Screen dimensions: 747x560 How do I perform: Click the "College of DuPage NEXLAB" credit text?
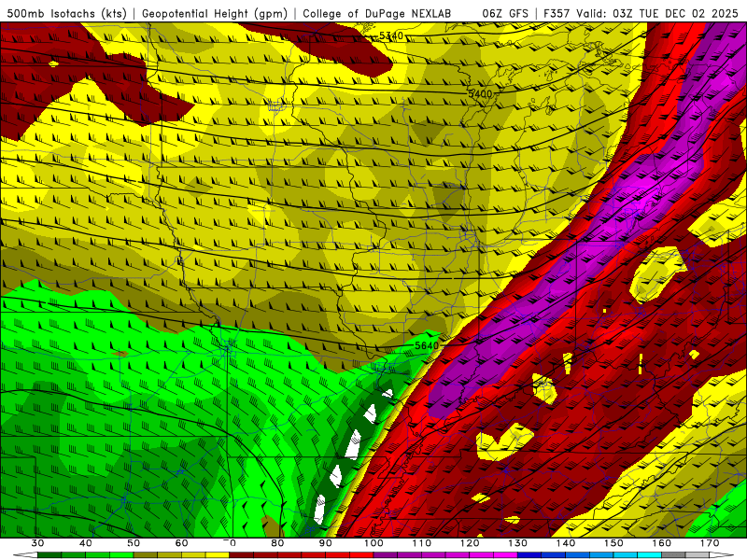click(x=377, y=13)
